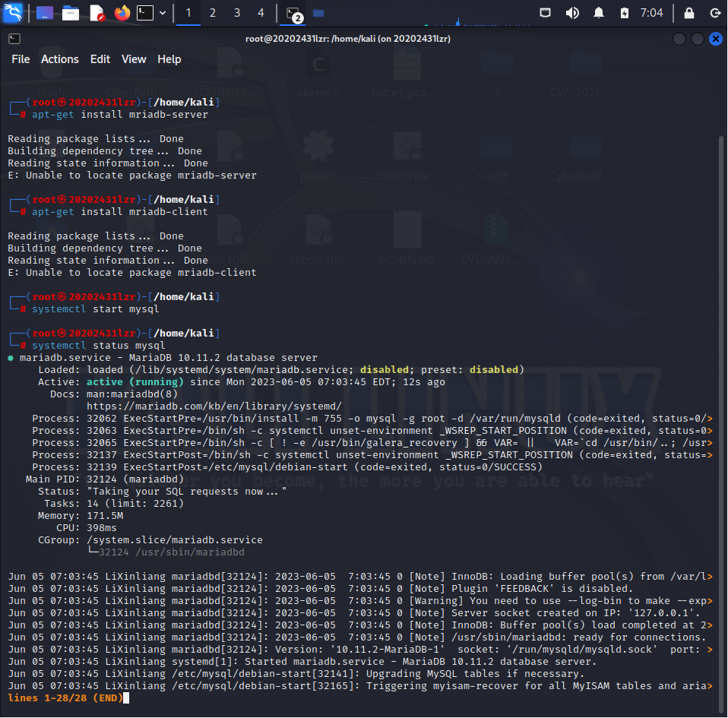
Task: Click 'E: Unable to locate package mriadb-client'
Action: click(132, 273)
